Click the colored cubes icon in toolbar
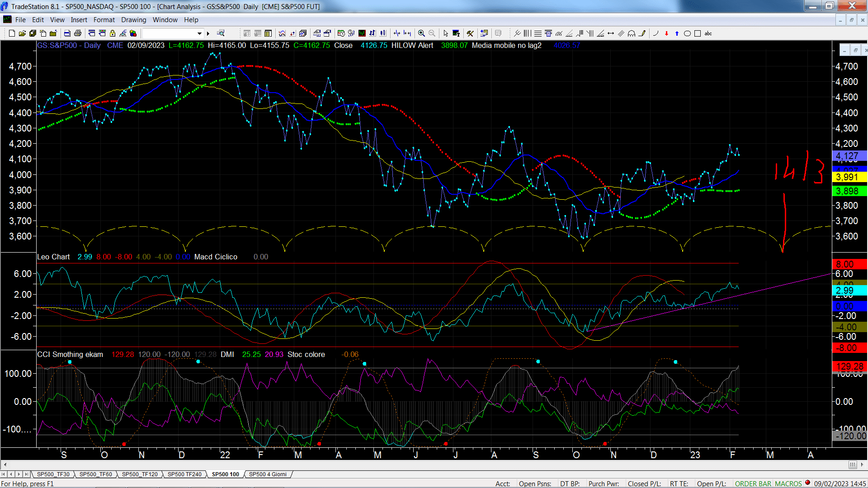Image resolution: width=868 pixels, height=488 pixels. [133, 33]
